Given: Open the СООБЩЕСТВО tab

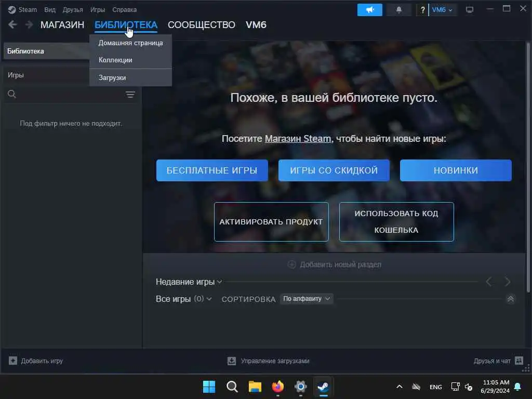Looking at the screenshot, I should point(202,25).
